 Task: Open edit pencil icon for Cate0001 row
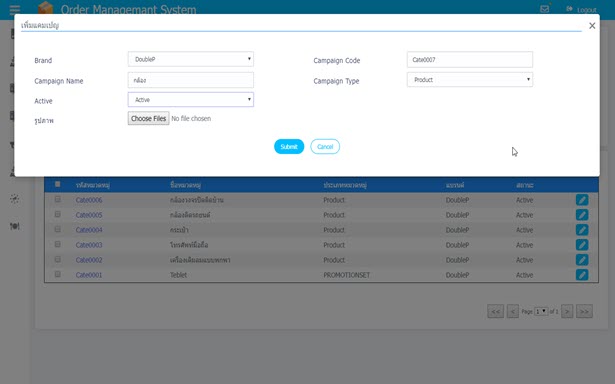(x=582, y=275)
